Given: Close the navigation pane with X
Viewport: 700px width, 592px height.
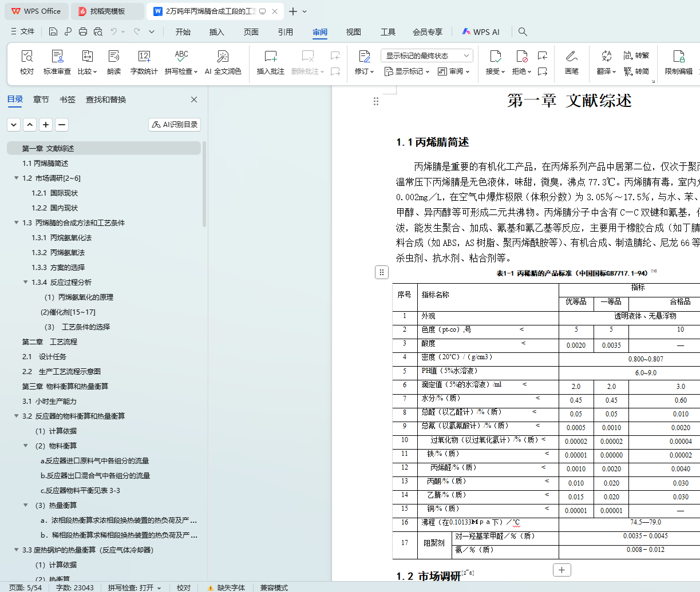Looking at the screenshot, I should pyautogui.click(x=194, y=100).
